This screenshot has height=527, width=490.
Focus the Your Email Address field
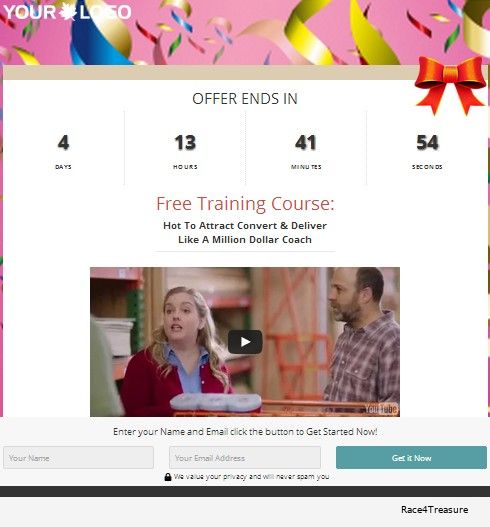click(x=245, y=457)
